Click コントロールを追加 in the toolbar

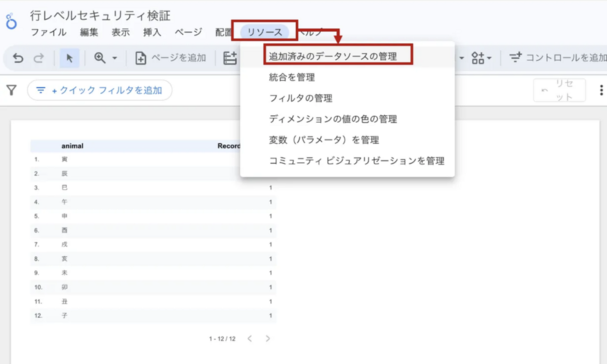tap(558, 58)
